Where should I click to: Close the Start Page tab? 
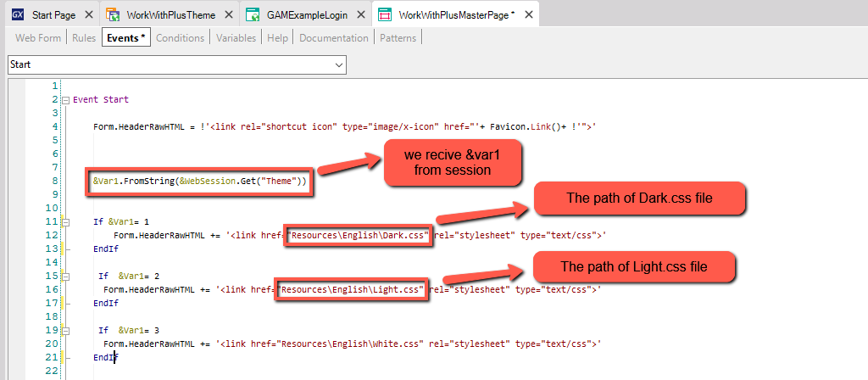click(88, 15)
